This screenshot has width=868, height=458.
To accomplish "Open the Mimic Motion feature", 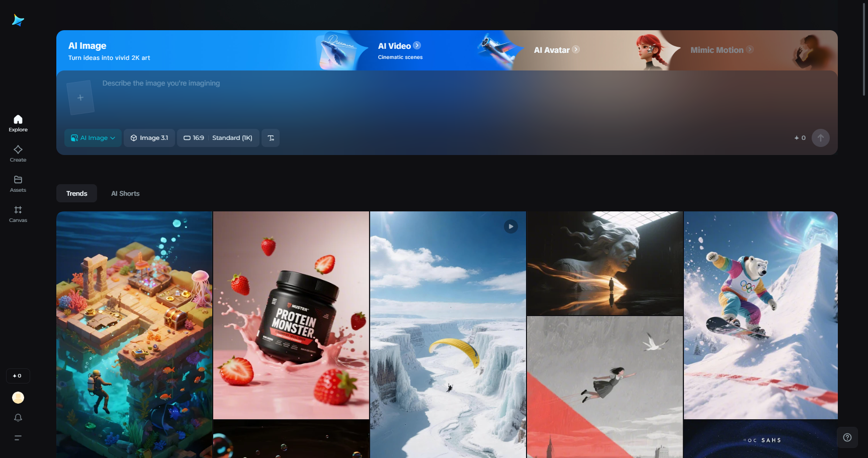I will coord(722,50).
